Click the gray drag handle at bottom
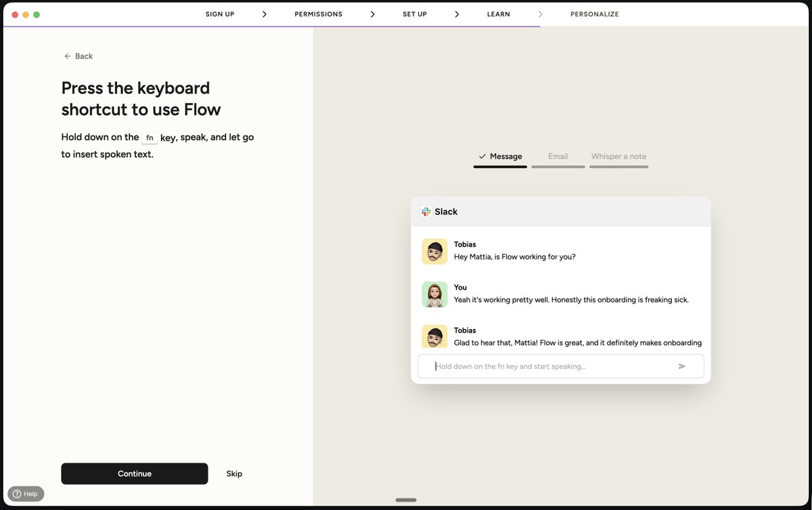 (406, 501)
